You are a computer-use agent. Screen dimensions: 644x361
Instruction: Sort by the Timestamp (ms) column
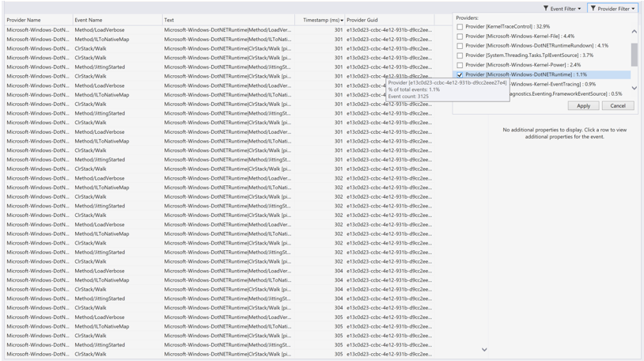321,20
